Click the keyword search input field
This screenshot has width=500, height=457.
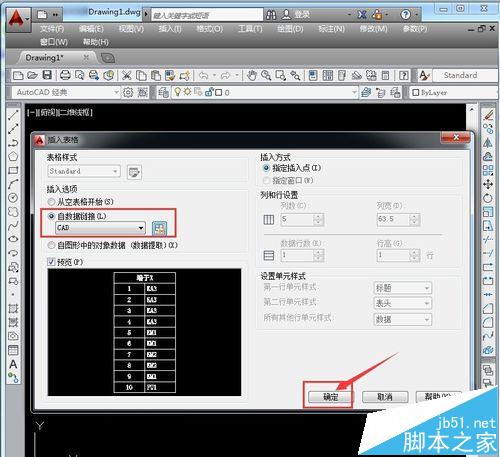207,15
